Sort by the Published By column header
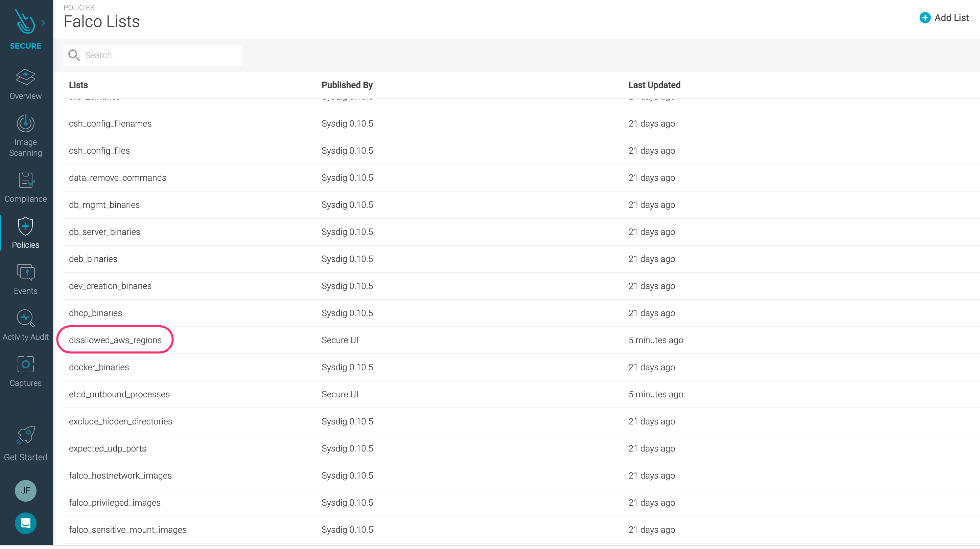This screenshot has height=549, width=980. 347,85
